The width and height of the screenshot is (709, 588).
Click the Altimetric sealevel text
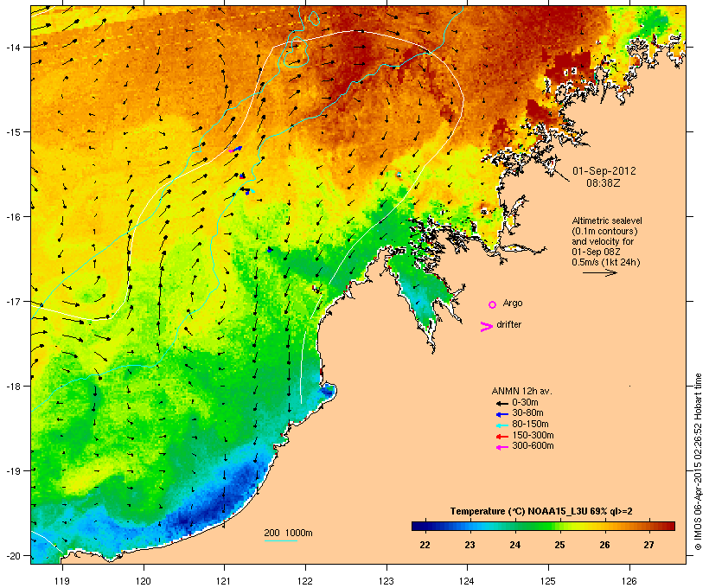coord(607,220)
